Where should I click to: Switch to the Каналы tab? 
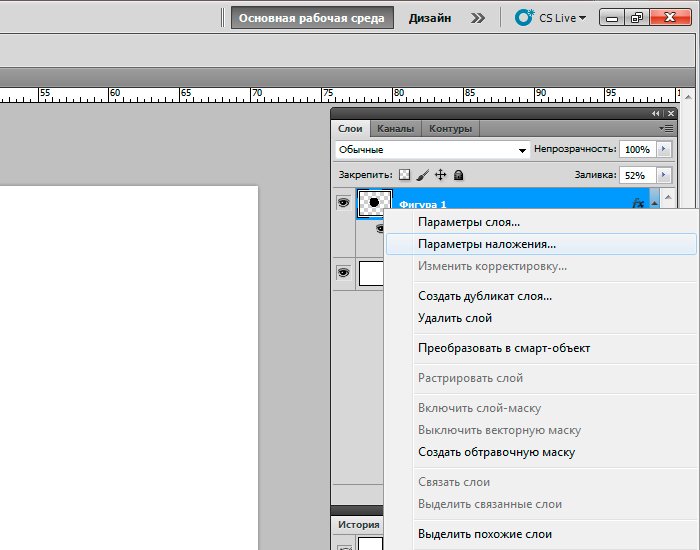coord(395,129)
